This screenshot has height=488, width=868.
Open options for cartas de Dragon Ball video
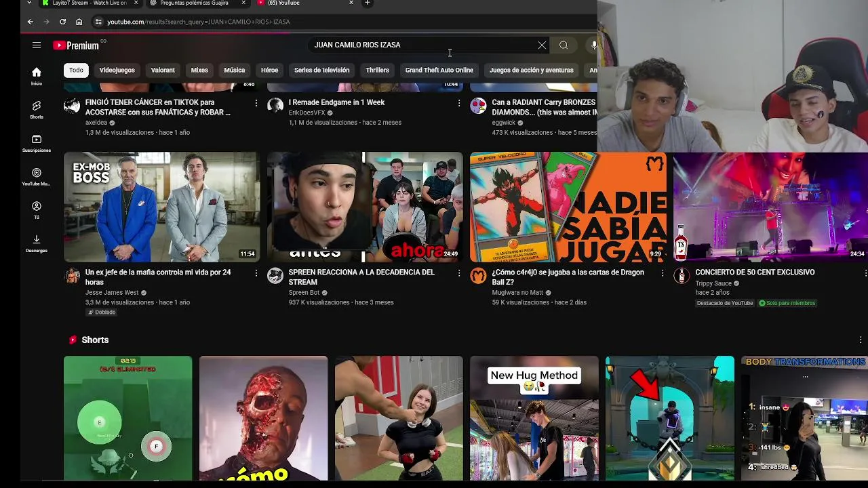(663, 273)
